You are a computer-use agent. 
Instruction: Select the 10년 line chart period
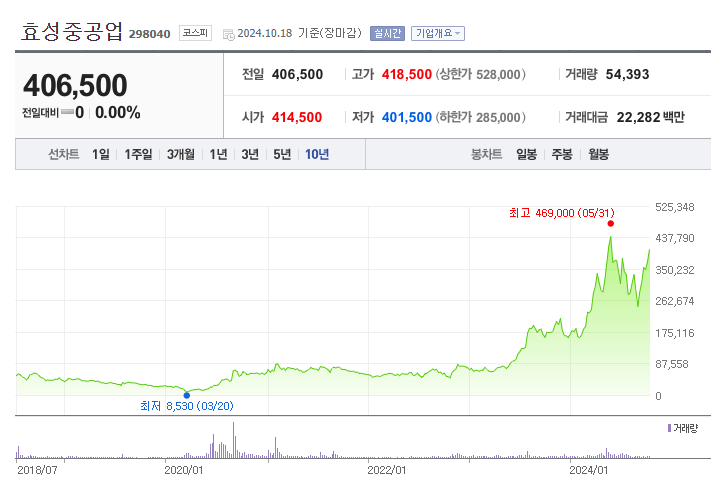(317, 154)
